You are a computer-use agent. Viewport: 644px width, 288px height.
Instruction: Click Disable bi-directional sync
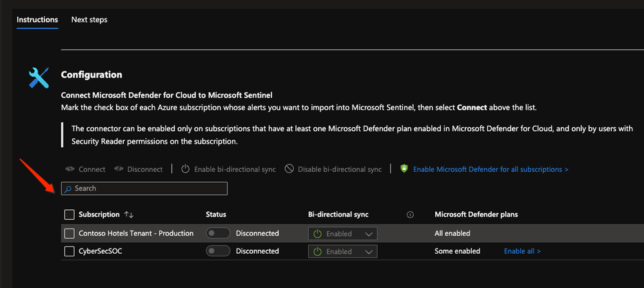333,169
